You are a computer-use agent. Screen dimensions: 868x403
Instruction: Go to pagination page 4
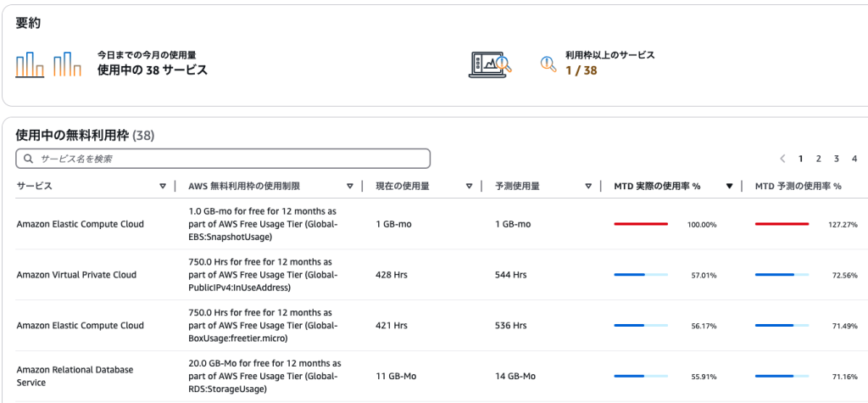(x=854, y=159)
